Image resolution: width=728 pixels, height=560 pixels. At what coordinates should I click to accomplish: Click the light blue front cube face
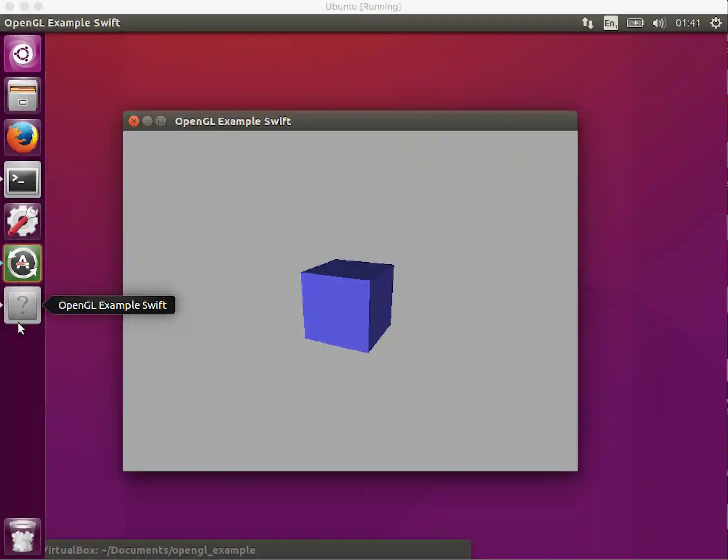[335, 311]
